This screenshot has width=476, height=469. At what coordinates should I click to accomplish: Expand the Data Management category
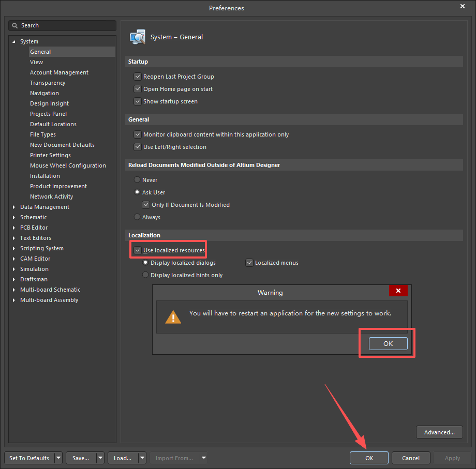click(14, 207)
